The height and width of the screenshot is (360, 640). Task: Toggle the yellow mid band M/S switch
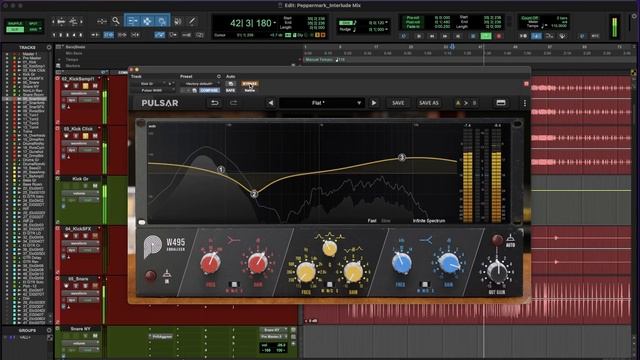(329, 284)
